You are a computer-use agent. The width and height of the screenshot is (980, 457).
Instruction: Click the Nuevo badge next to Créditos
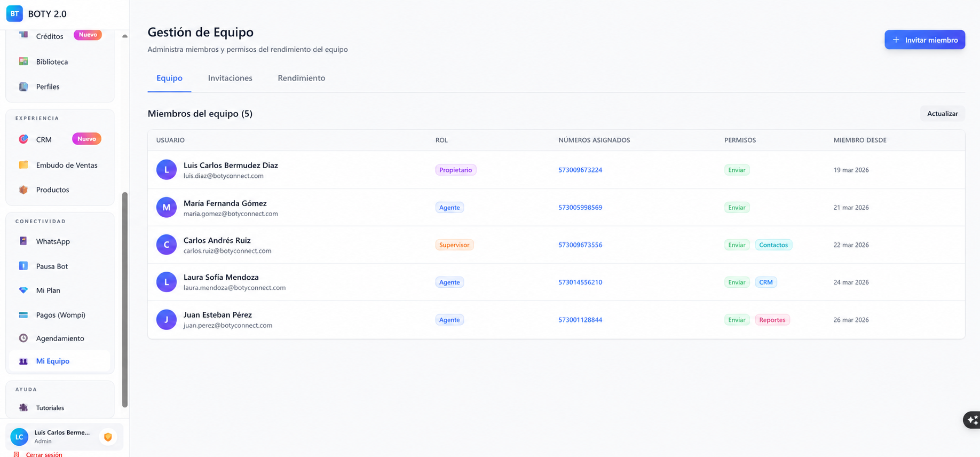click(x=88, y=35)
